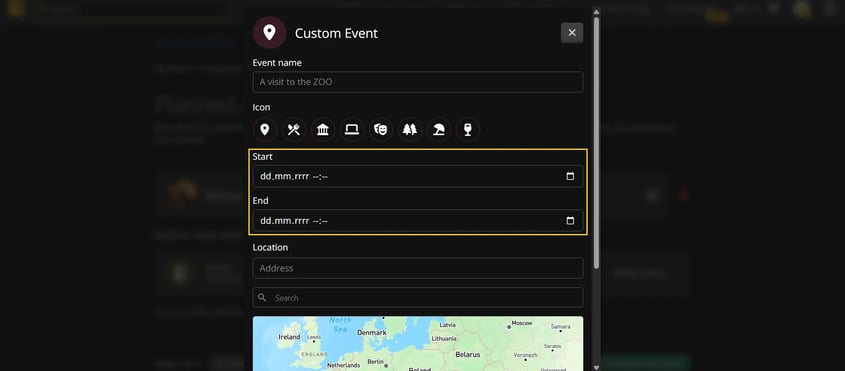This screenshot has width=845, height=371.
Task: Click the Start date-time field
Action: coord(418,176)
